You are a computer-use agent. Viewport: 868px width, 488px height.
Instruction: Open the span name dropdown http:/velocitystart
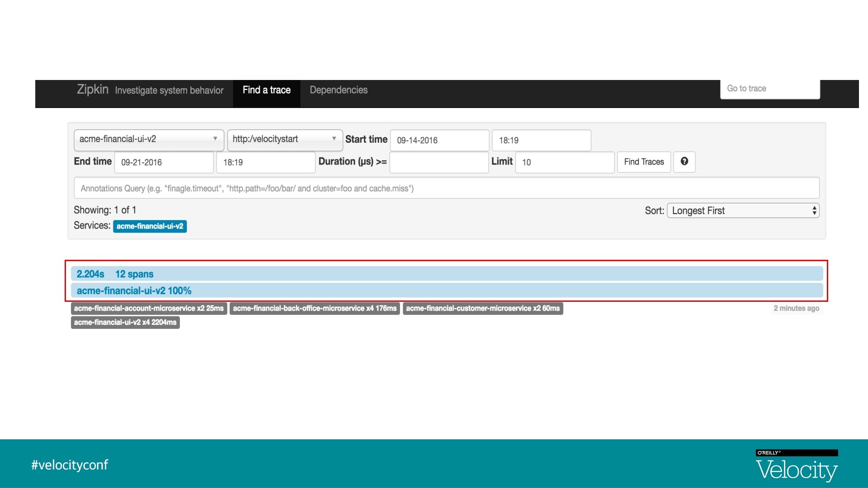point(284,139)
